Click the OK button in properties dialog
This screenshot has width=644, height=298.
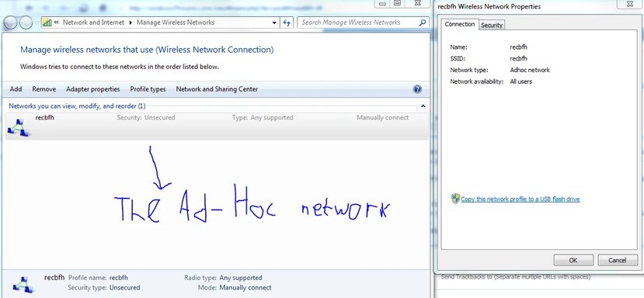pyautogui.click(x=573, y=260)
